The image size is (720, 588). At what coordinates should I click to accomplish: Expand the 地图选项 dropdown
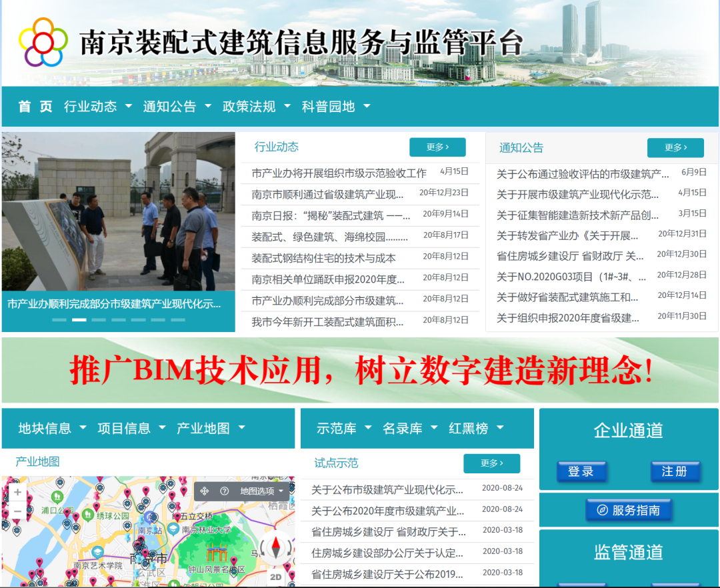coord(262,491)
